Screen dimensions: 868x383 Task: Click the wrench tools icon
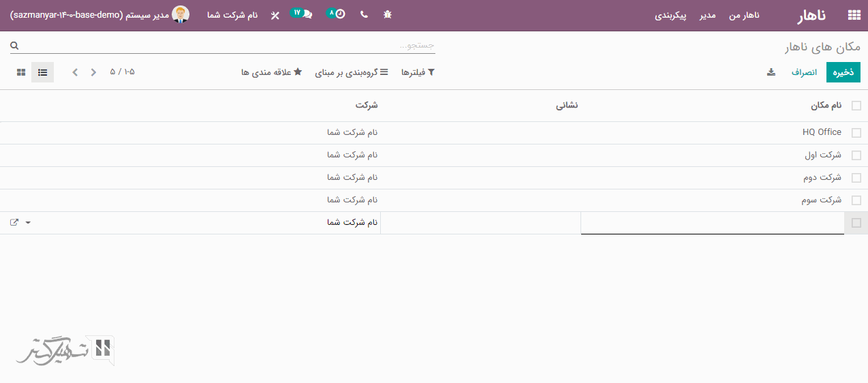[x=275, y=15]
